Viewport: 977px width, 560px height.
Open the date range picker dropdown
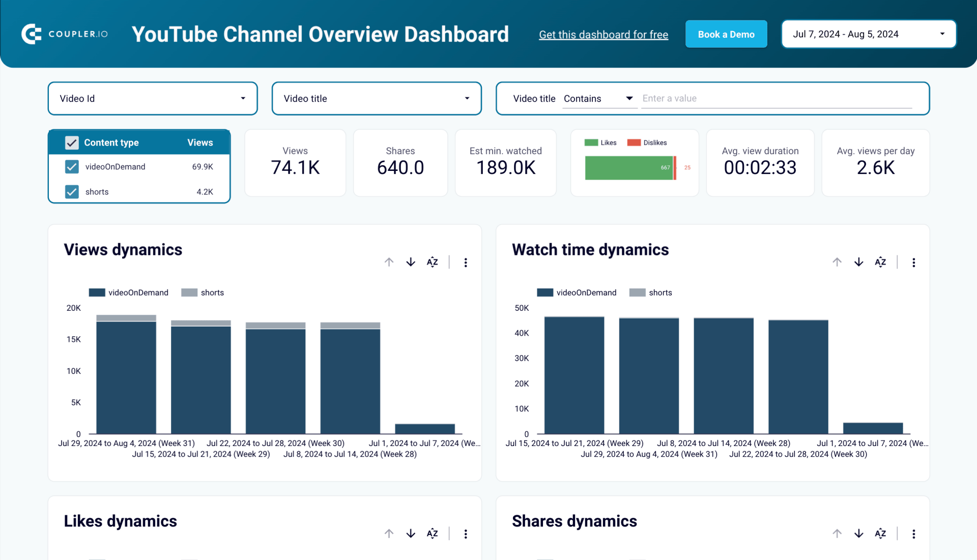pos(869,34)
